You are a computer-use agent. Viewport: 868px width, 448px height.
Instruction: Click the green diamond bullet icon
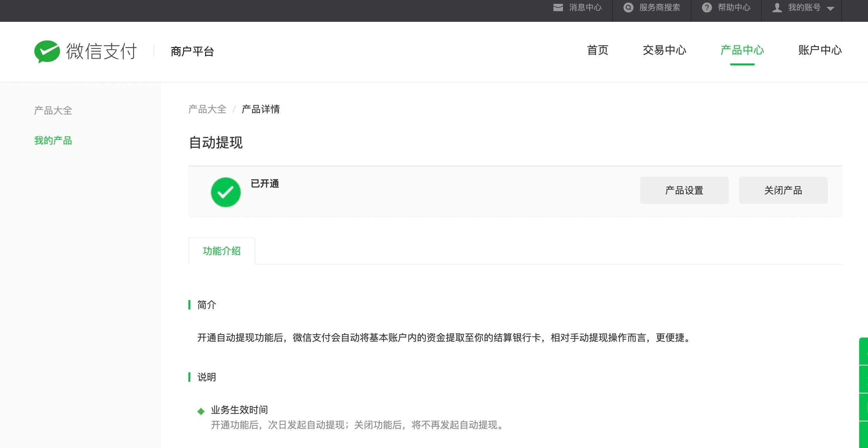tap(201, 411)
